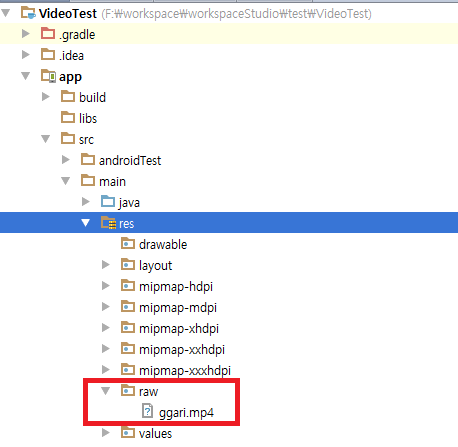The height and width of the screenshot is (447, 458).
Task: Collapse the main folder arrow
Action: coord(66,181)
